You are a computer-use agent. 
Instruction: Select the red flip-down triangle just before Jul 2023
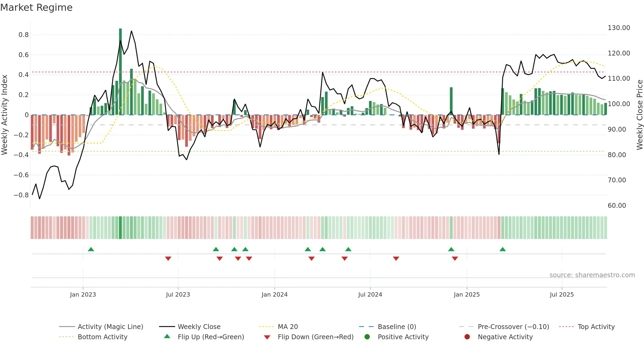tap(168, 258)
